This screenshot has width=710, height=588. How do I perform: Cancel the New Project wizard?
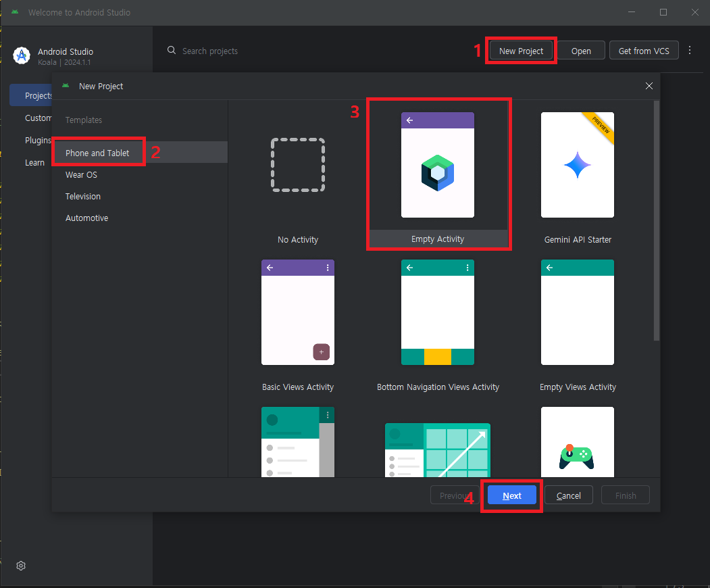pos(568,495)
